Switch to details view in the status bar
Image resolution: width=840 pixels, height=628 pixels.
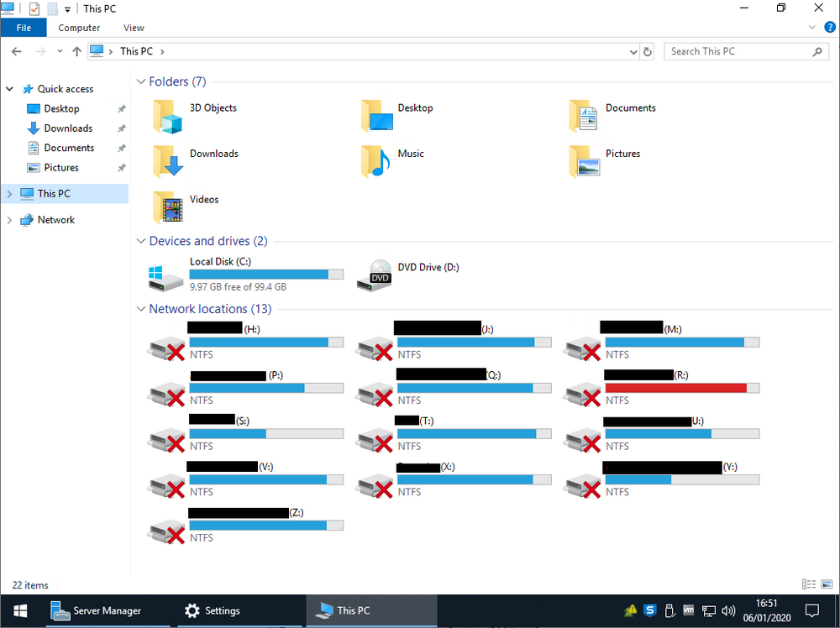[x=808, y=584]
